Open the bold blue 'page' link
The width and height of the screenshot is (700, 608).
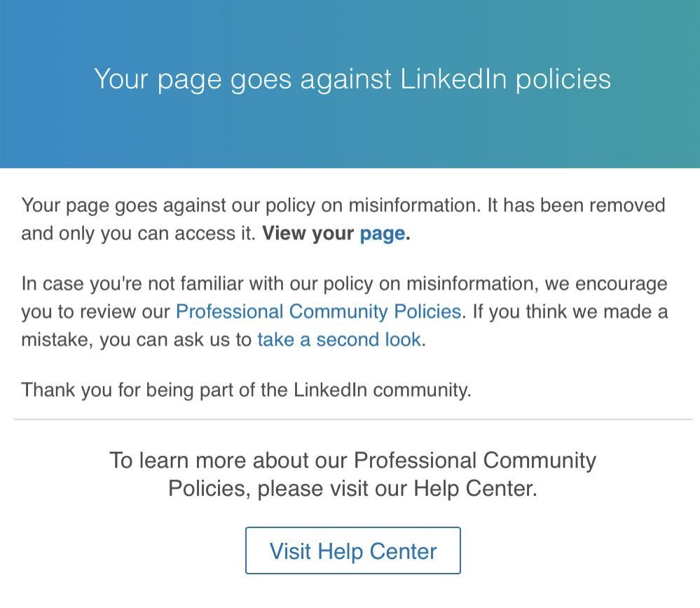pyautogui.click(x=383, y=234)
